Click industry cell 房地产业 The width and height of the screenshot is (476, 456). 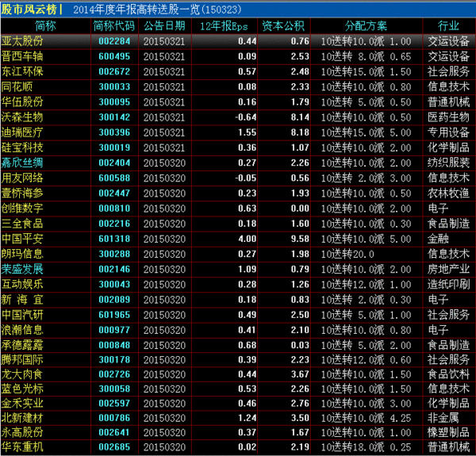point(448,269)
